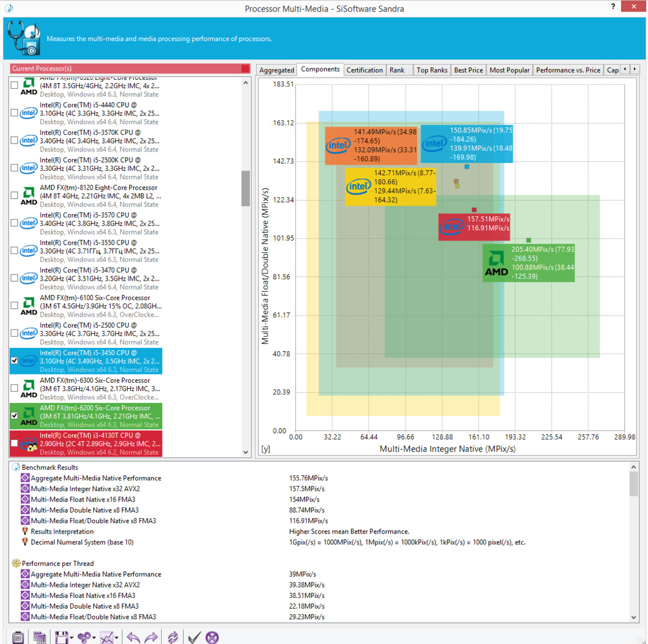Click the Sandra app icon in title bar

click(x=9, y=8)
